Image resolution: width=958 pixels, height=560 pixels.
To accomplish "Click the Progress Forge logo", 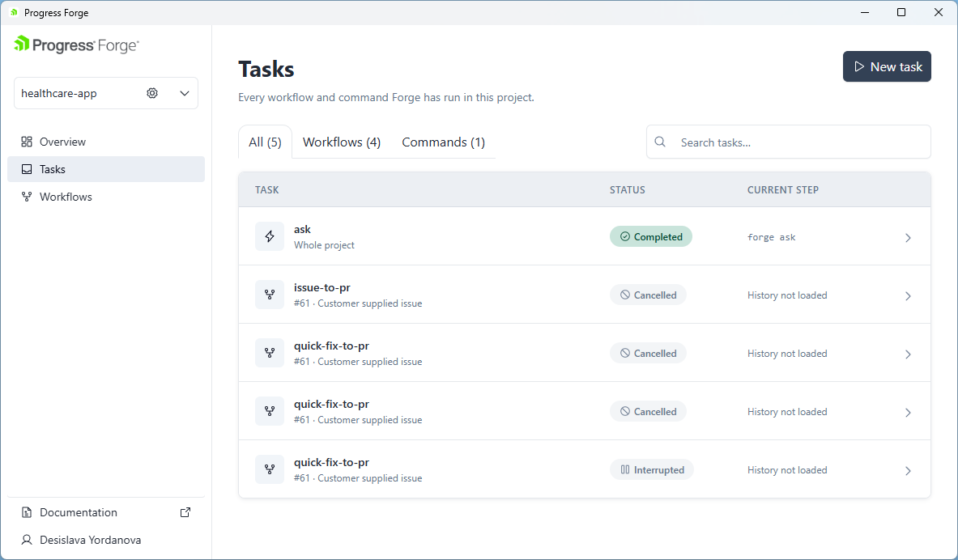I will (76, 45).
